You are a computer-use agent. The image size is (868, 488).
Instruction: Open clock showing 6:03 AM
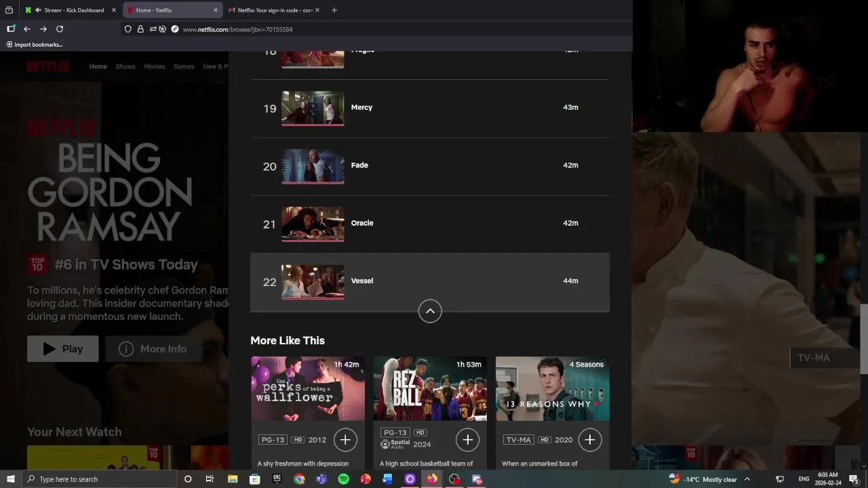point(828,479)
